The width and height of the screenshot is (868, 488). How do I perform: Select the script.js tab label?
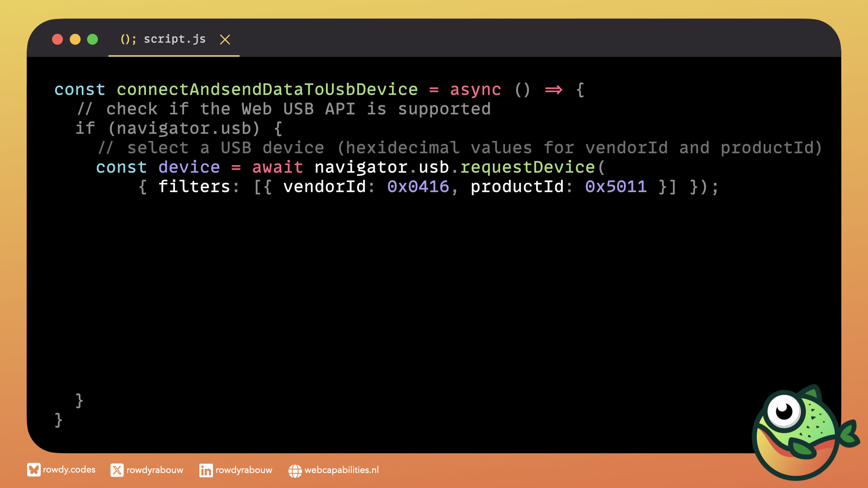point(175,39)
